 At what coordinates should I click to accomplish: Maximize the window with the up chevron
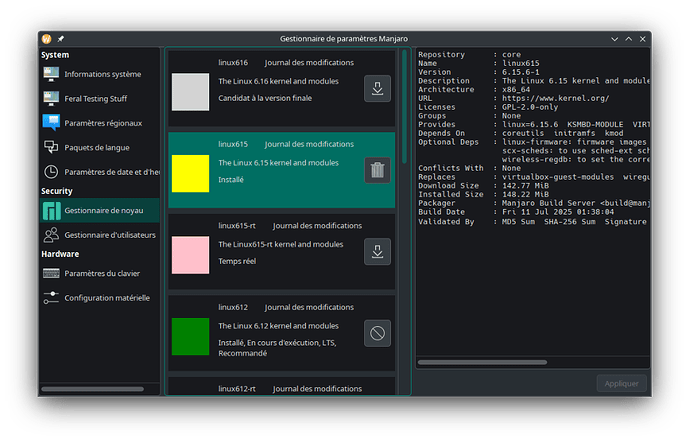[x=629, y=39]
